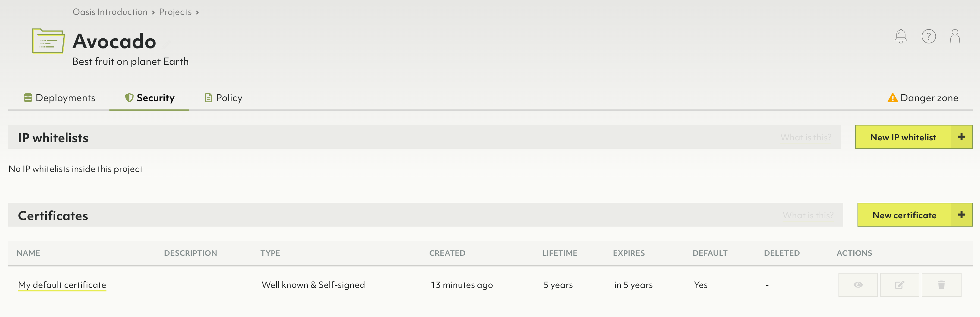The height and width of the screenshot is (317, 980).
Task: Switch to the Deployments tab
Action: [60, 98]
